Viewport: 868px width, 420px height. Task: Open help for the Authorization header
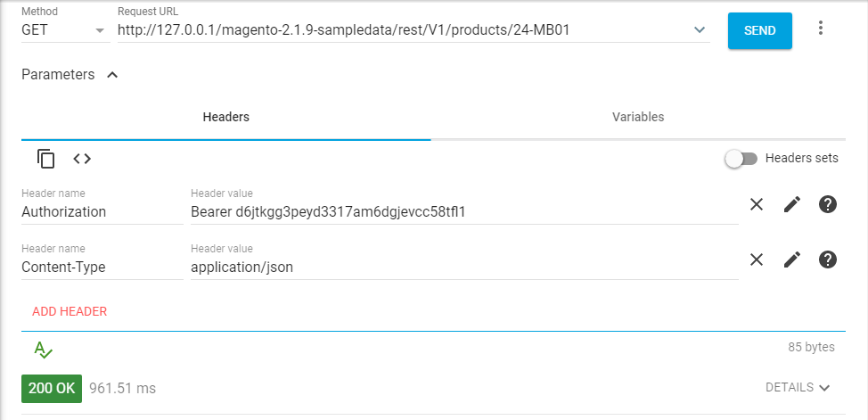[x=827, y=204]
